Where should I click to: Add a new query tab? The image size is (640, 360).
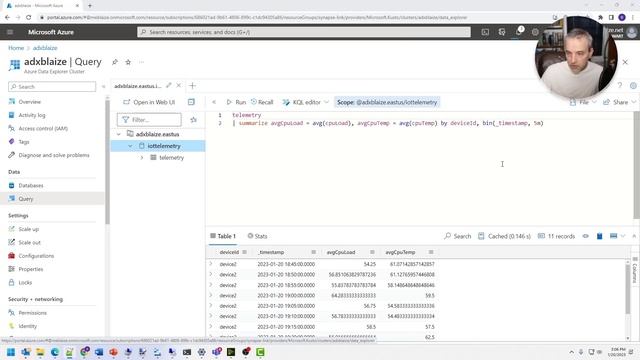coord(193,86)
